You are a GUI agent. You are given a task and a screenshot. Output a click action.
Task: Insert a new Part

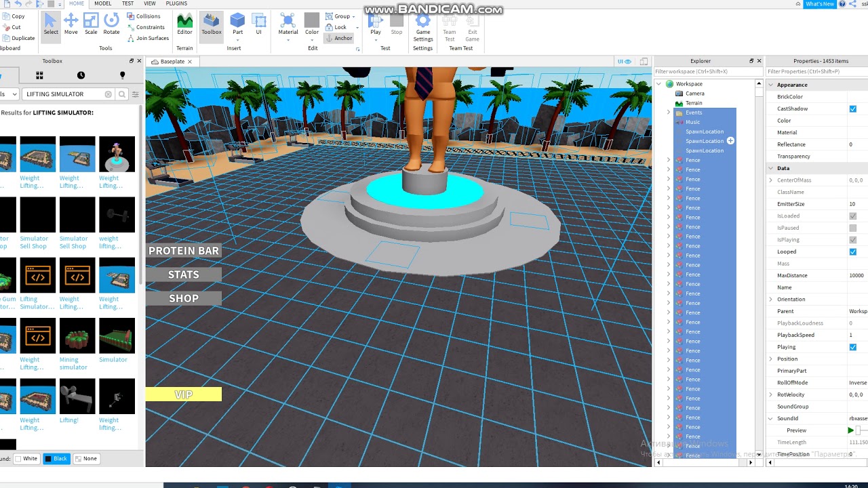click(x=237, y=24)
